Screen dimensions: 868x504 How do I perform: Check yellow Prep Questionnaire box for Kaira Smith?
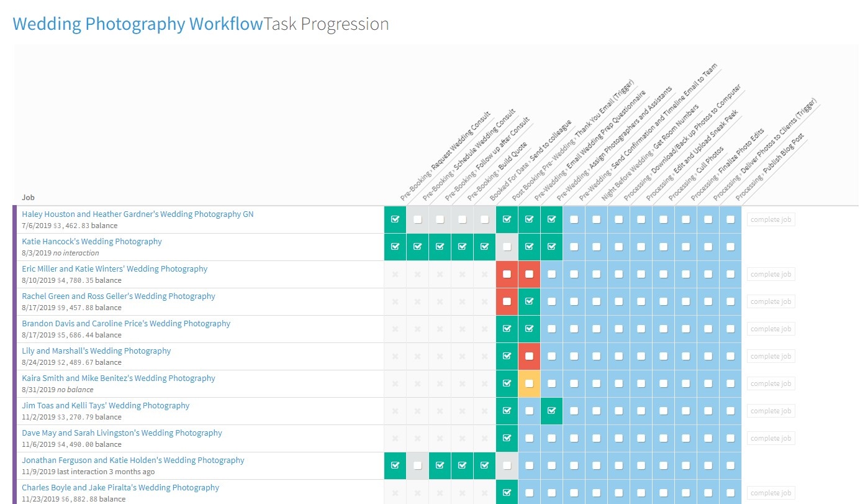[529, 383]
